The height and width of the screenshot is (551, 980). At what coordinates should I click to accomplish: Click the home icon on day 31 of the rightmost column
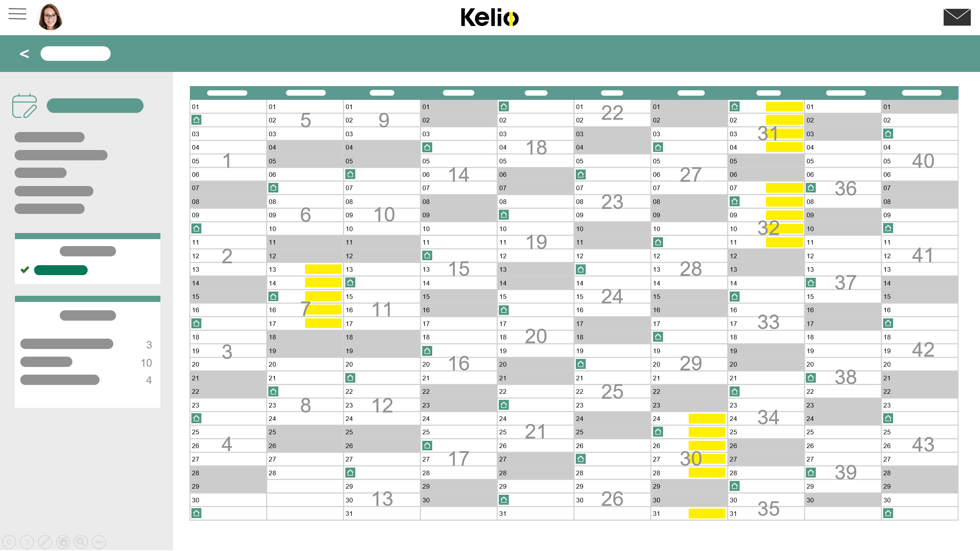click(x=888, y=514)
